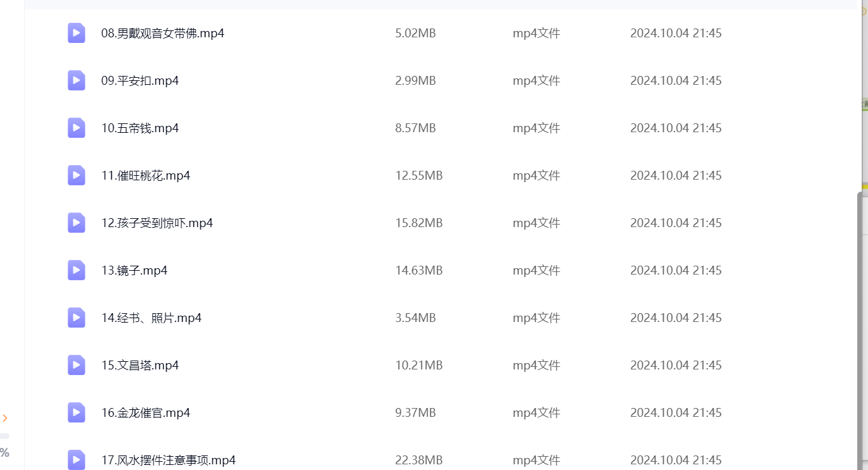Screen dimensions: 868x470
Task: Select the 10.五帝钱.mp4 file icon
Action: point(76,128)
